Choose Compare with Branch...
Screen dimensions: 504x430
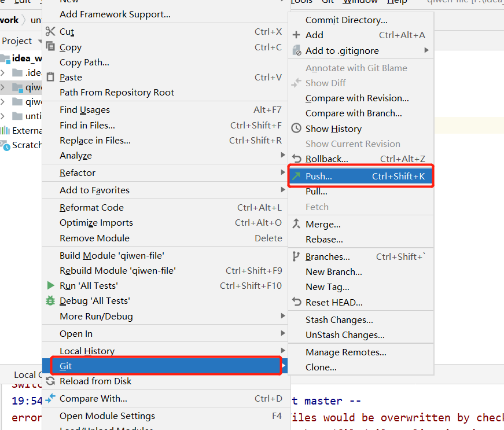pyautogui.click(x=361, y=113)
